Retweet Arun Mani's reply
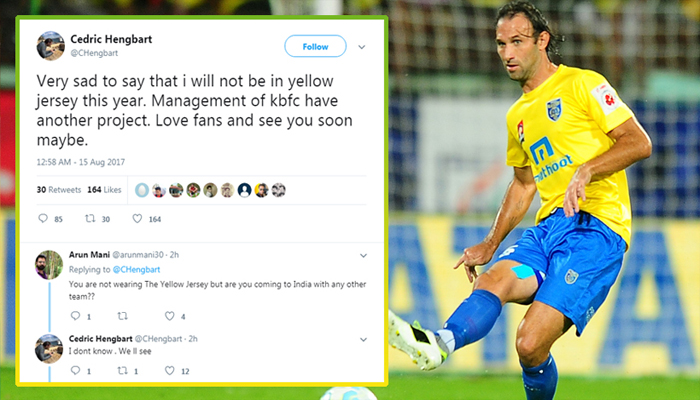 point(122,316)
